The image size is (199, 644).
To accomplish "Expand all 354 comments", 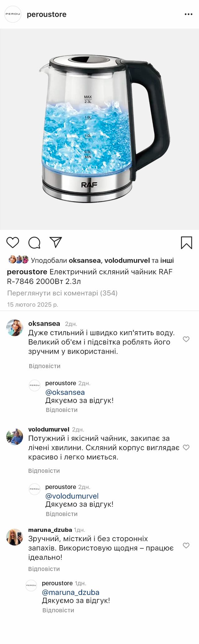I will pos(62,293).
